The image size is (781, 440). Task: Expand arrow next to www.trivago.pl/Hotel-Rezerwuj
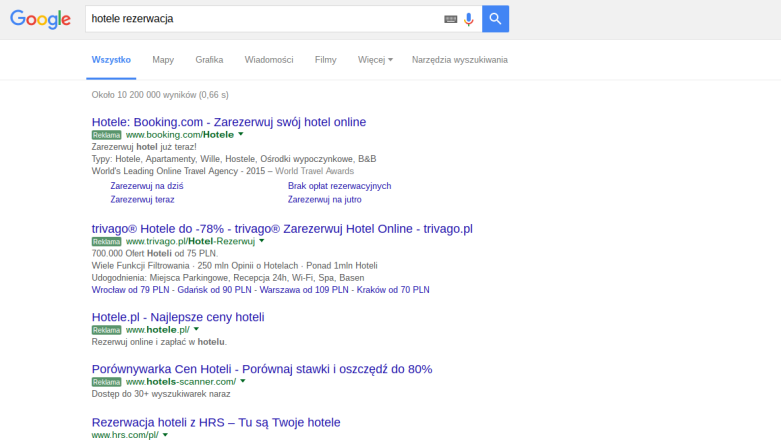click(261, 241)
